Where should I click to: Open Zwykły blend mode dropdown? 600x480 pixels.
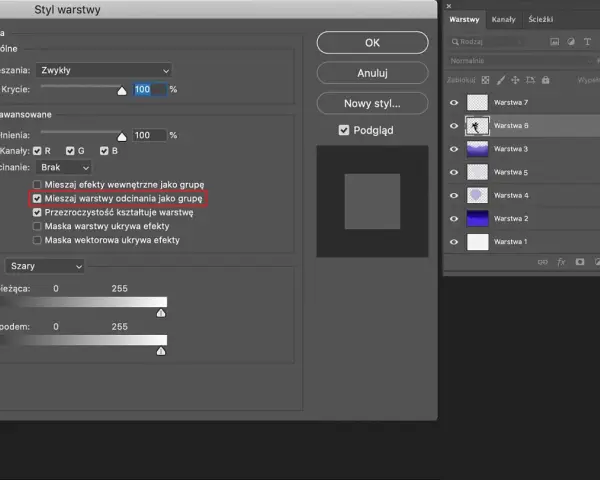[x=104, y=70]
